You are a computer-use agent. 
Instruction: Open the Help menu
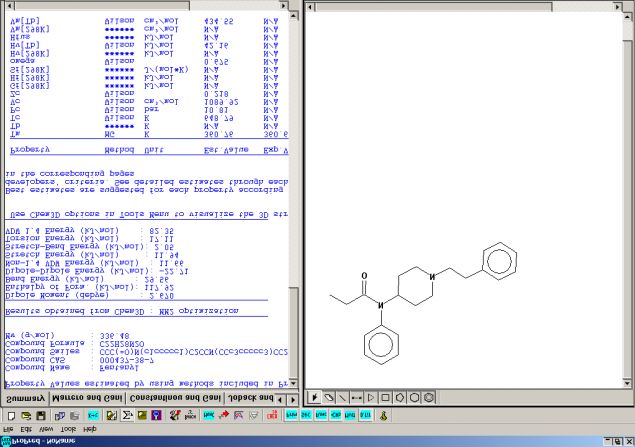tap(90, 429)
